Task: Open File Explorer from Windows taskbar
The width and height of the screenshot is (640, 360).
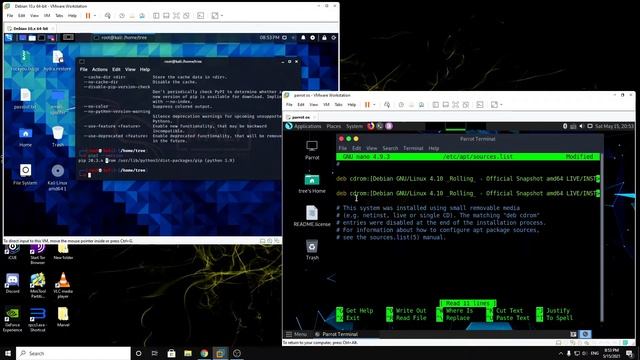Action: pyautogui.click(x=188, y=353)
